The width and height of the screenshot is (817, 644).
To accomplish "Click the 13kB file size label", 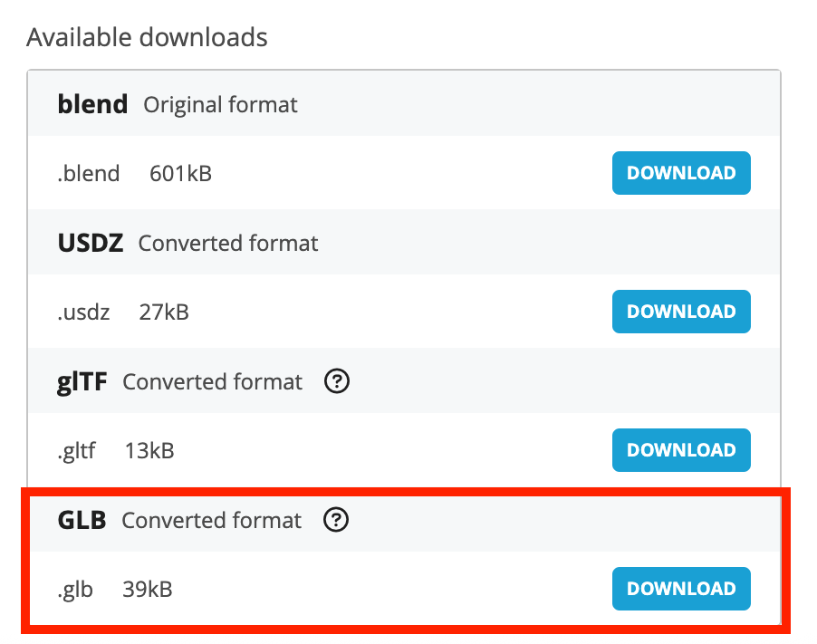I will click(149, 451).
